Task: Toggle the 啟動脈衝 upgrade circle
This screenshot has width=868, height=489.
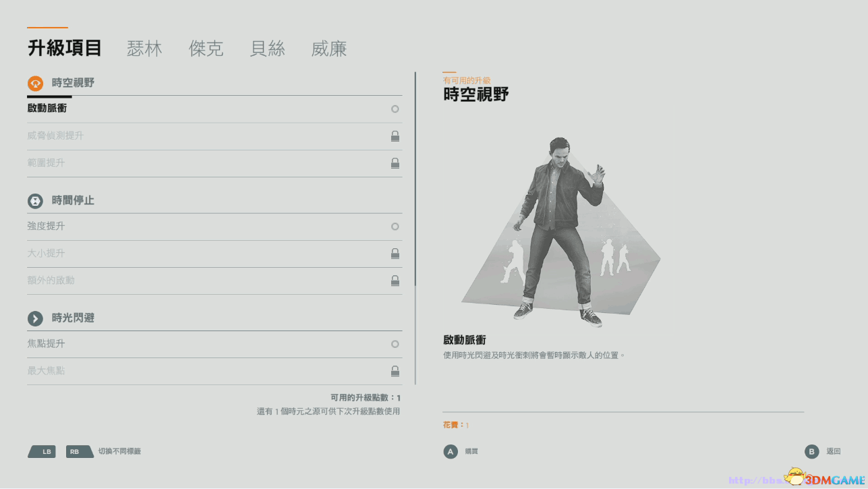Action: tap(395, 109)
